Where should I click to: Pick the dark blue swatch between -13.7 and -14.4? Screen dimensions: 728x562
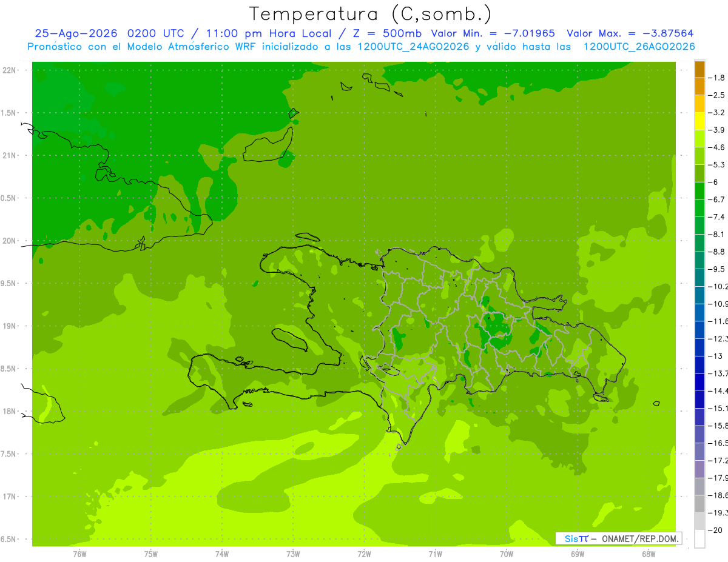coord(699,382)
